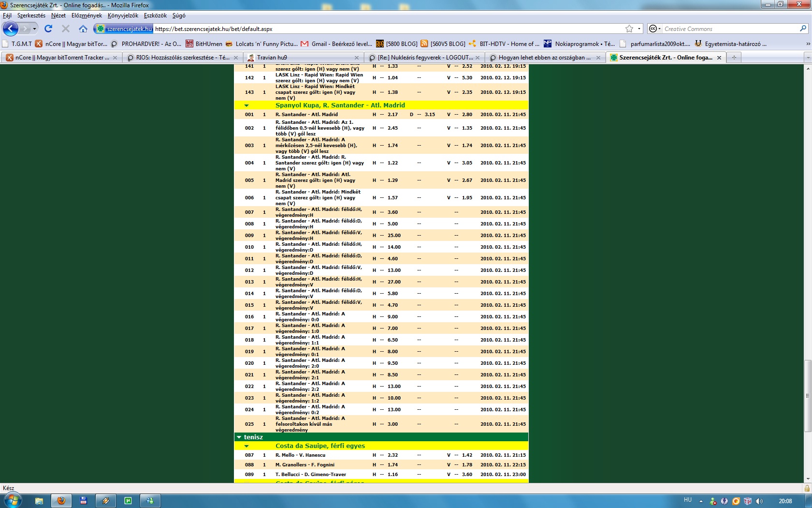Image resolution: width=812 pixels, height=508 pixels.
Task: Open the Egyetemista-határozó bookmark
Action: [731, 44]
